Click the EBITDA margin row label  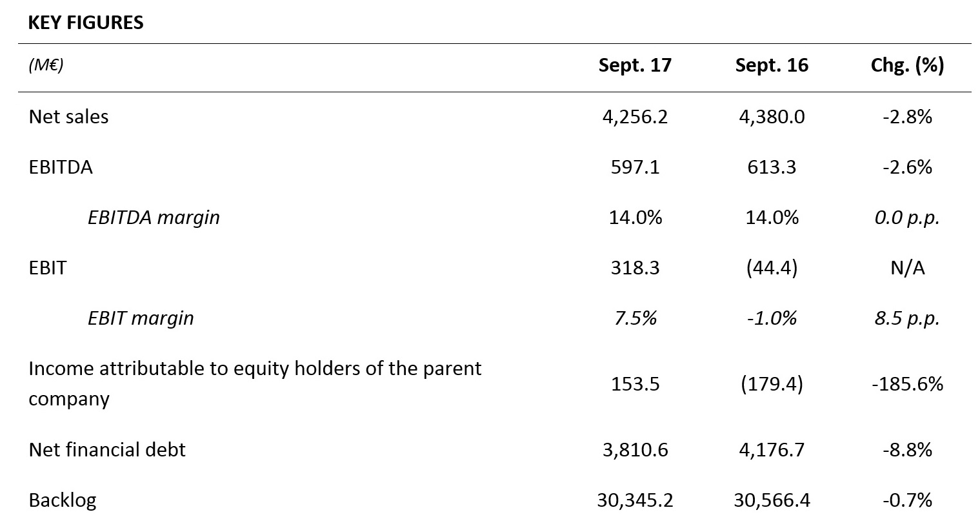pos(154,218)
